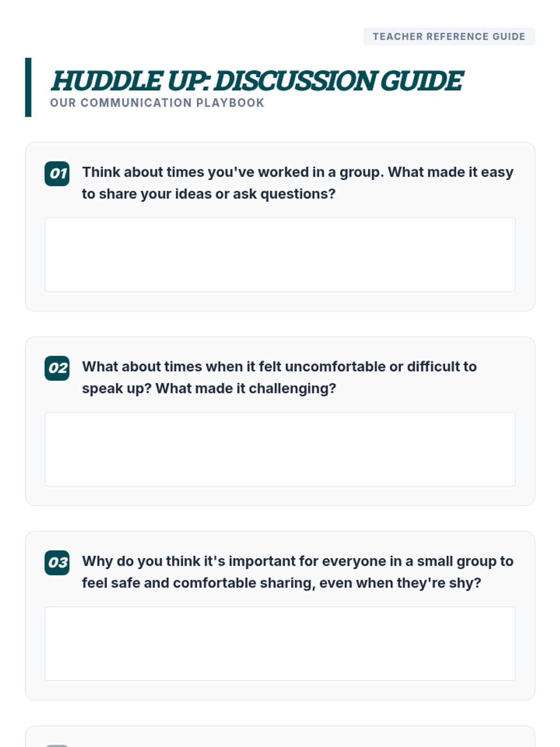Click "HUDDLE UP:" in the main title

point(130,81)
